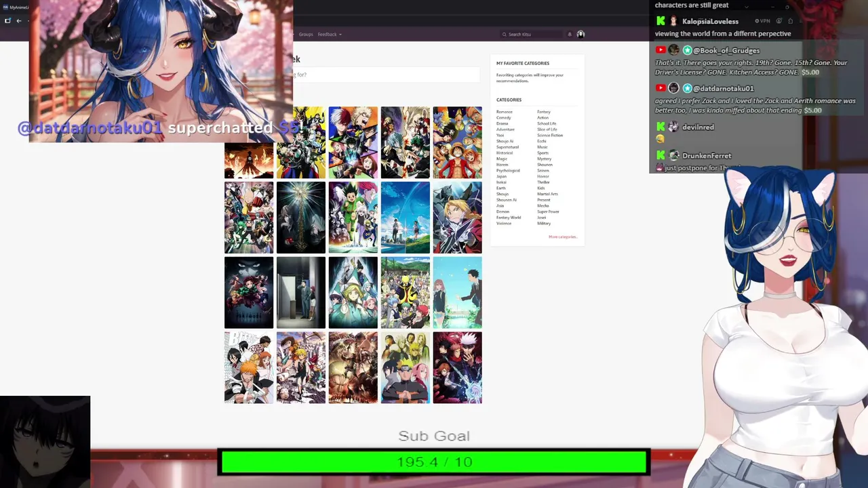
Task: Pick the Historical category
Action: tap(505, 153)
